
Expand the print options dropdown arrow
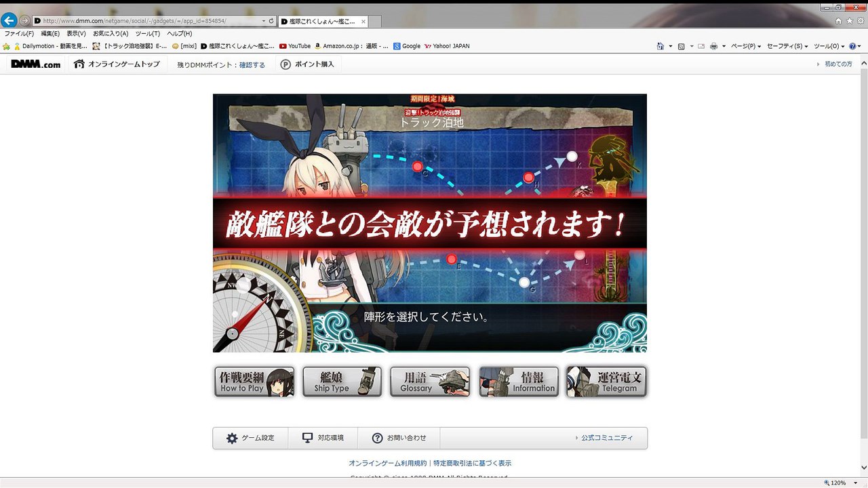[x=724, y=46]
